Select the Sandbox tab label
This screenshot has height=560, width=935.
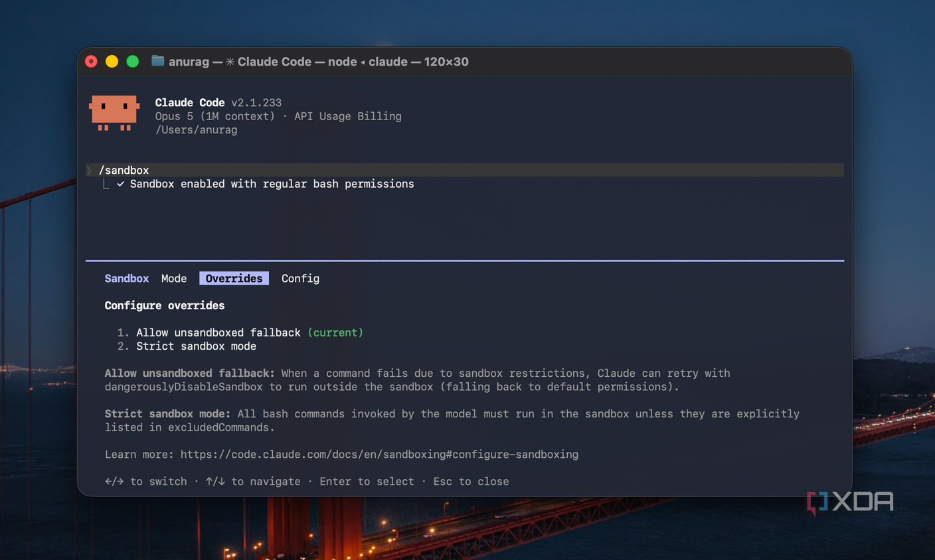pyautogui.click(x=126, y=279)
